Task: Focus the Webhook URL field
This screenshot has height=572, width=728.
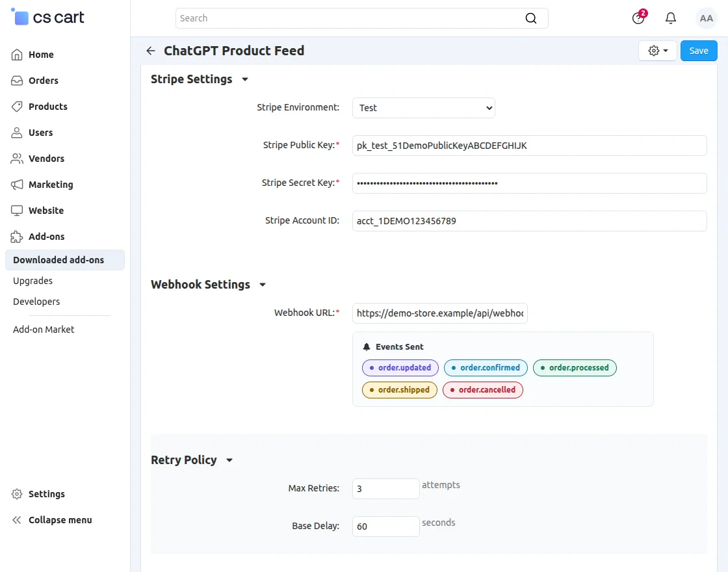Action: (439, 313)
